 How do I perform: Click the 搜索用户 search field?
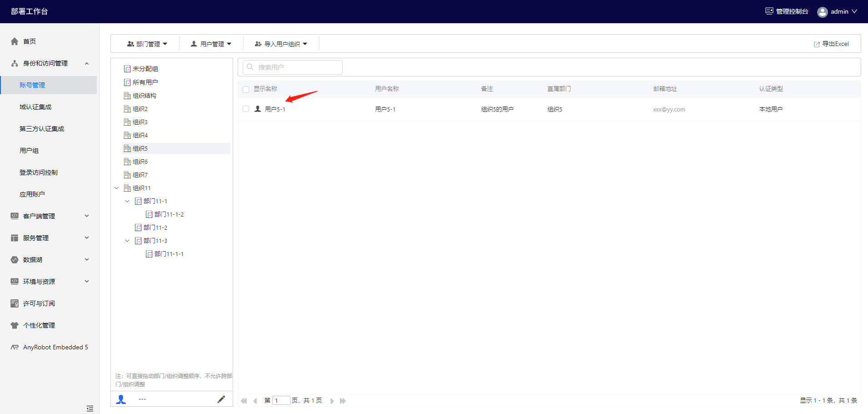tap(293, 67)
